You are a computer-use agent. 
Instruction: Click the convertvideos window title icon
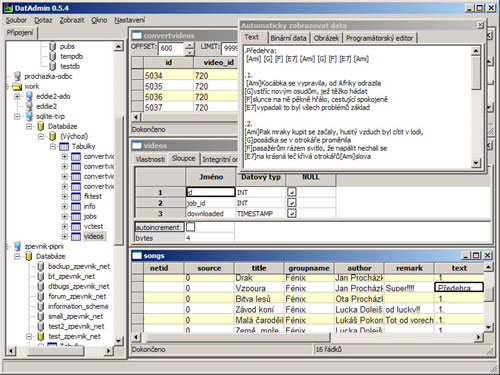pyautogui.click(x=137, y=35)
